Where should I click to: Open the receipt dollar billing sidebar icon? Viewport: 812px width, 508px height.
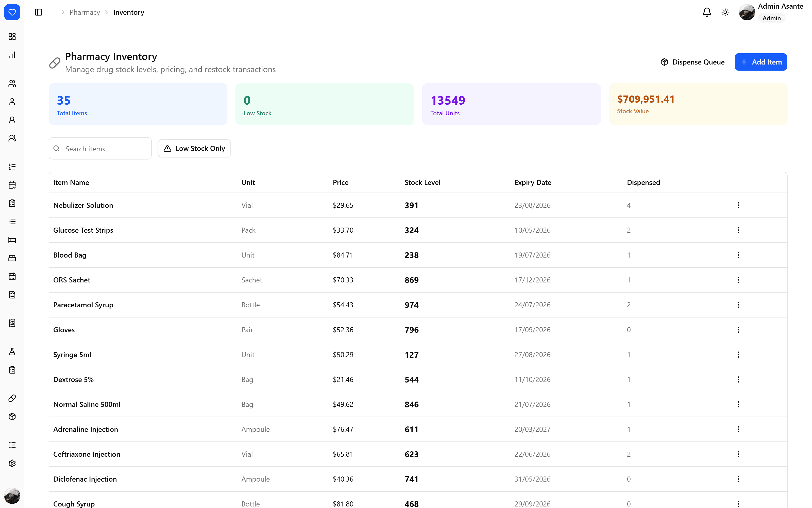[x=12, y=323]
